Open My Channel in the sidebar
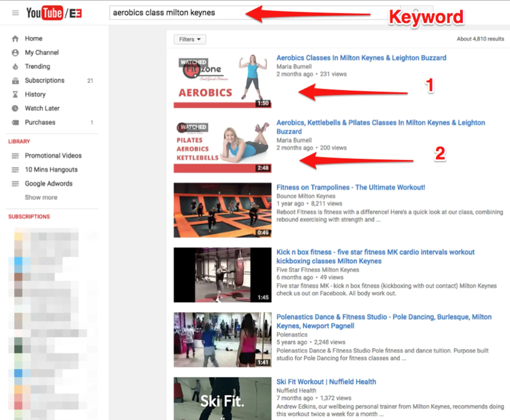This screenshot has width=510, height=420. click(x=42, y=53)
